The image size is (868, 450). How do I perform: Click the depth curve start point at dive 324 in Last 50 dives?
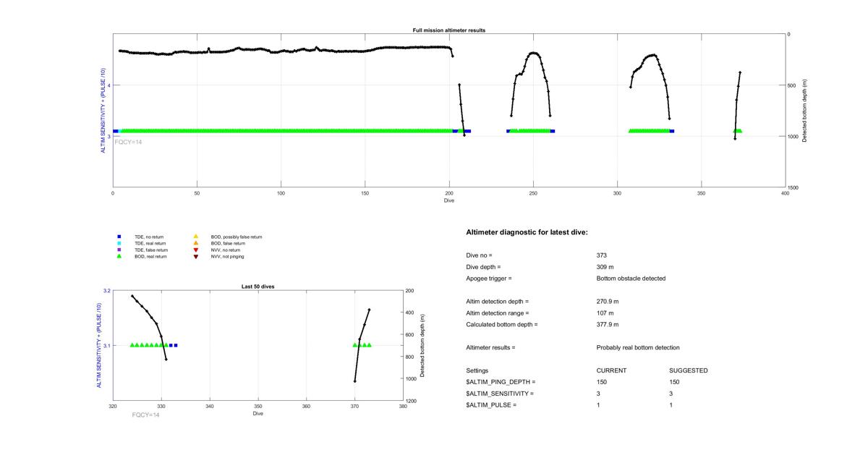(132, 295)
